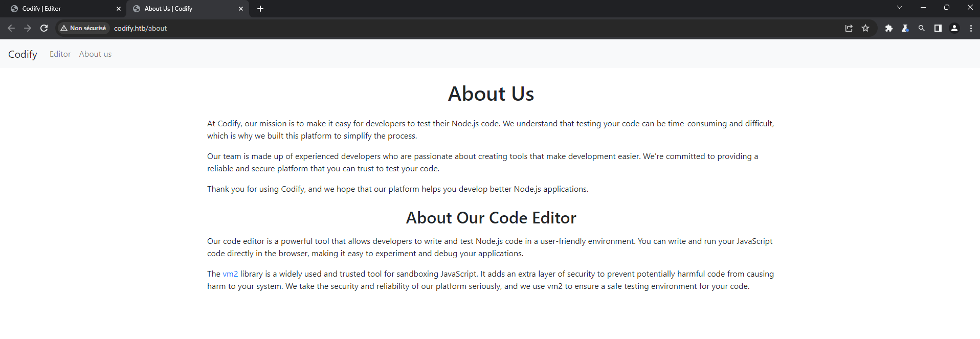
Task: Follow the vm2 library link
Action: (x=230, y=274)
